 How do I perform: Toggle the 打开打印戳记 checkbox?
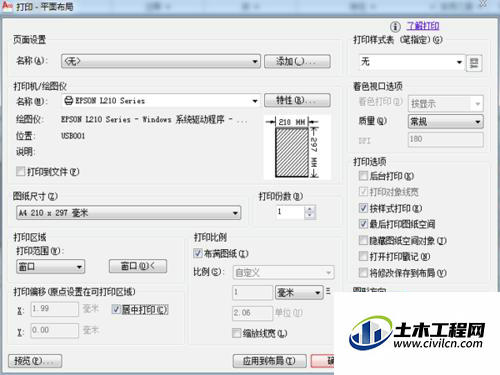pos(363,256)
